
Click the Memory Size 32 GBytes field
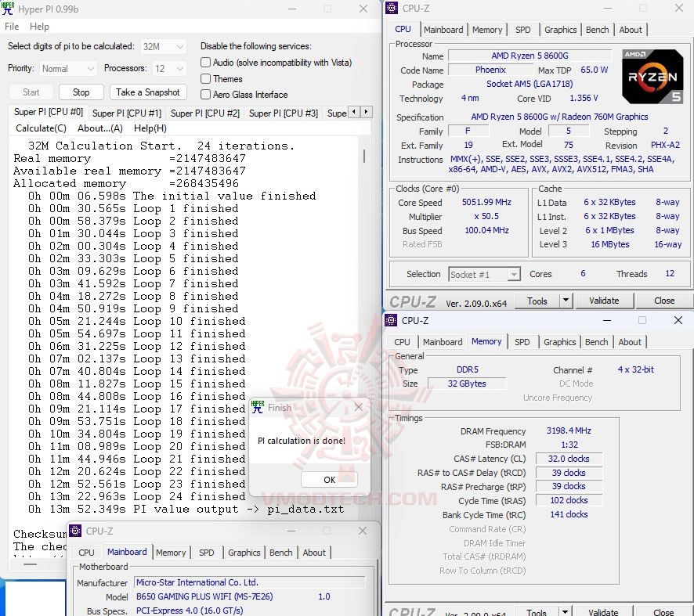(467, 384)
